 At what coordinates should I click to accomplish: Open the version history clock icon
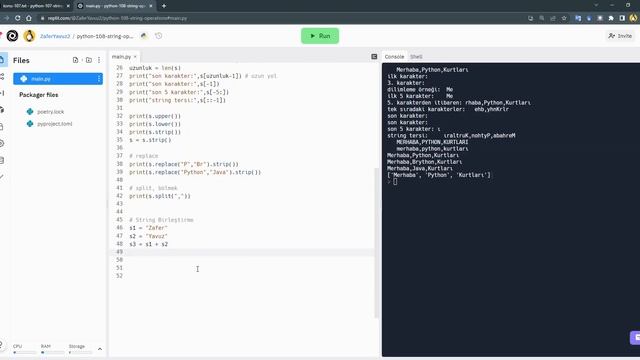point(159,36)
